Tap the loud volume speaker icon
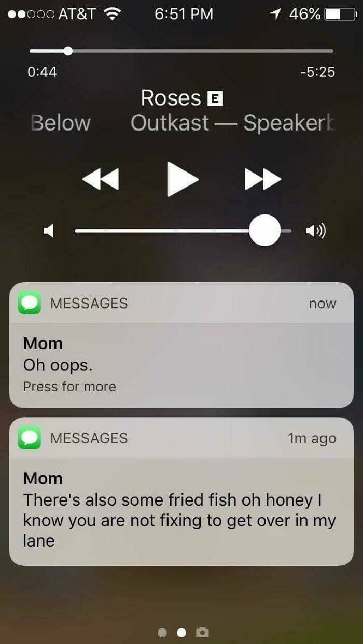363x644 pixels. pyautogui.click(x=315, y=231)
